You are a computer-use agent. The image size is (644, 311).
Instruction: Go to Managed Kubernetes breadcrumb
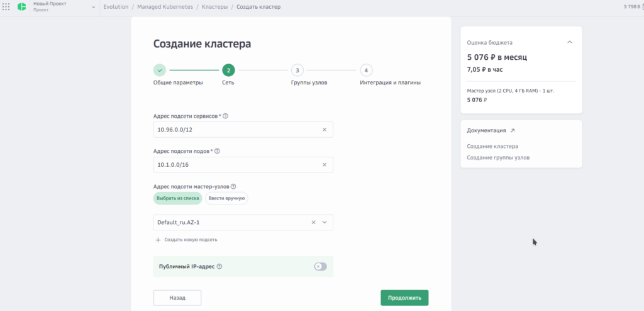tap(165, 7)
